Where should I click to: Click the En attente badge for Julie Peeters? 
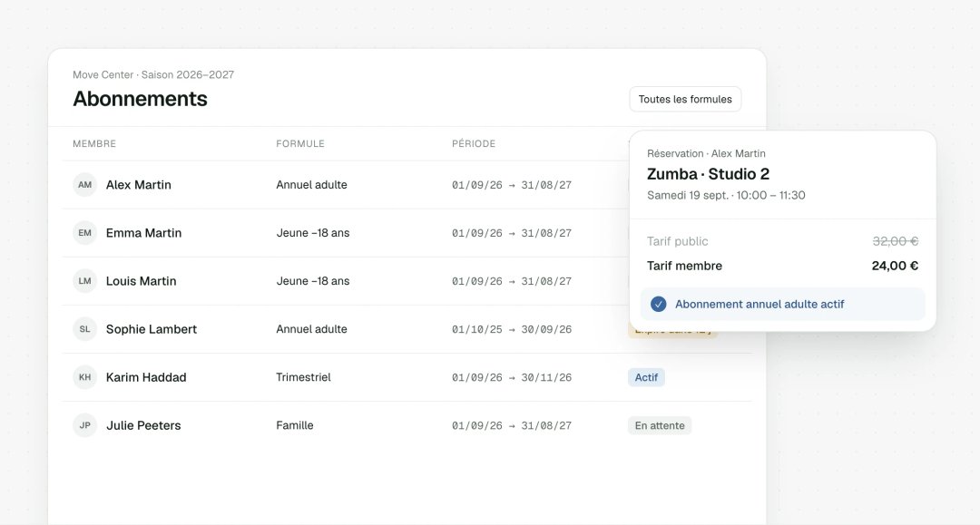click(660, 426)
